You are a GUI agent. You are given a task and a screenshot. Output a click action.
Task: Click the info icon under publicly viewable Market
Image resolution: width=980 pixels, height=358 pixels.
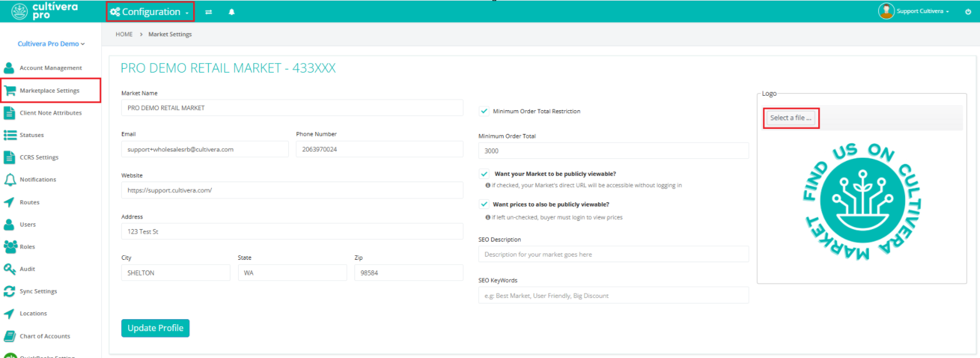click(x=487, y=185)
